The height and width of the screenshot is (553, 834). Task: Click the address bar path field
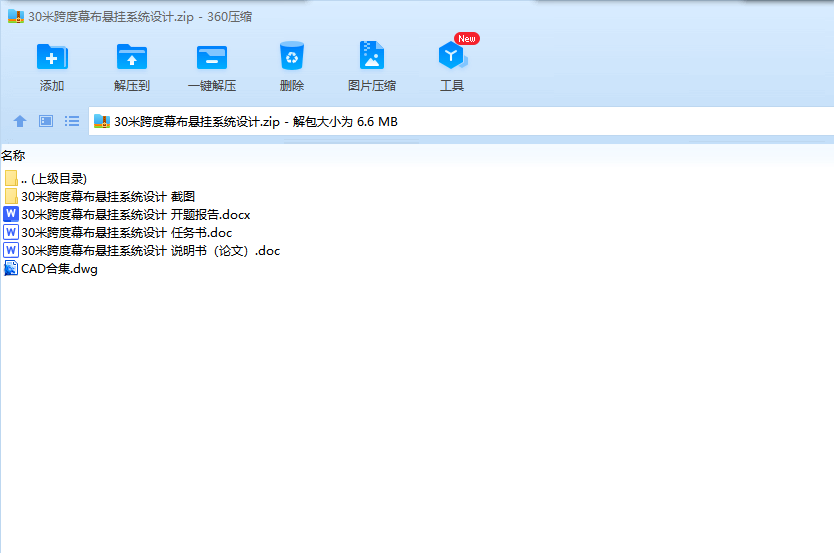[461, 121]
